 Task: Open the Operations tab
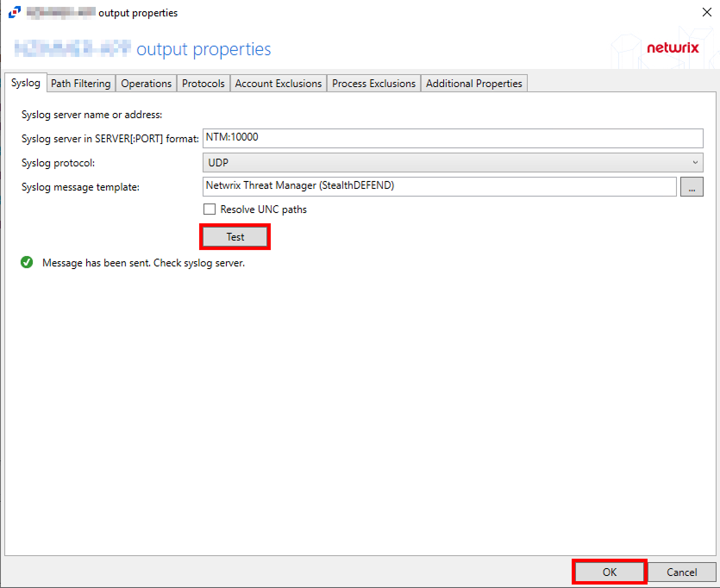pos(146,84)
